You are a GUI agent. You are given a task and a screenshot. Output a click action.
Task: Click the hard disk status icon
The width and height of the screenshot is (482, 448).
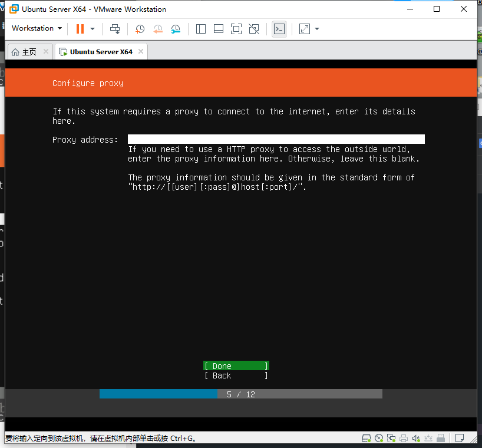[x=367, y=438]
